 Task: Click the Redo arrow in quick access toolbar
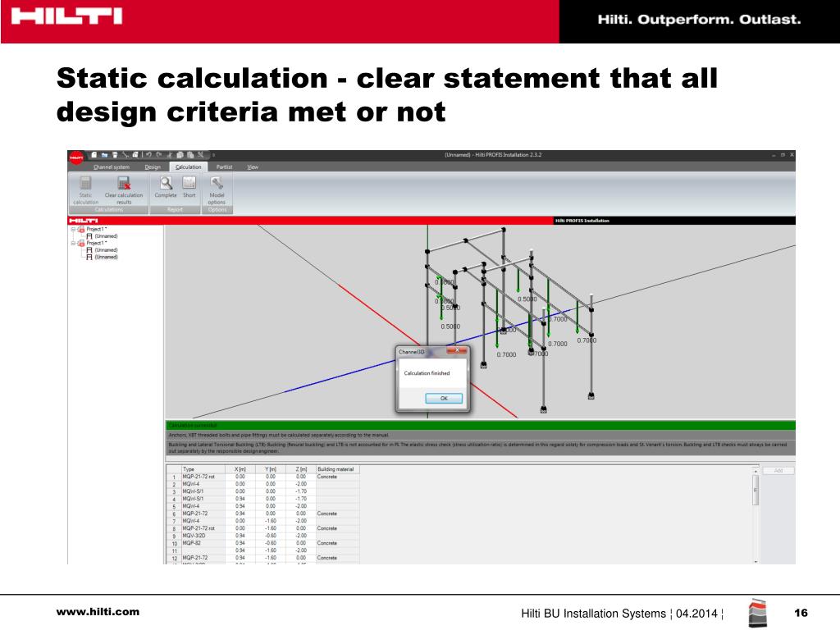pyautogui.click(x=158, y=155)
